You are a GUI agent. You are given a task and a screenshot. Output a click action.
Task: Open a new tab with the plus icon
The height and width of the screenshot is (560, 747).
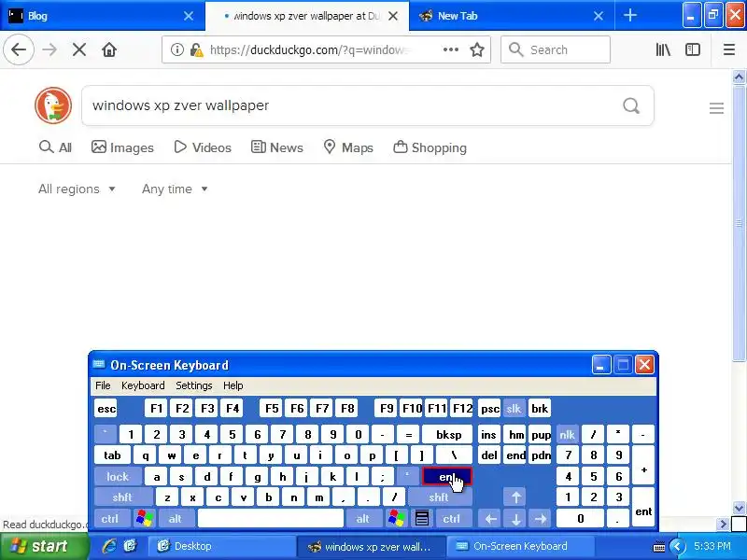tap(629, 15)
